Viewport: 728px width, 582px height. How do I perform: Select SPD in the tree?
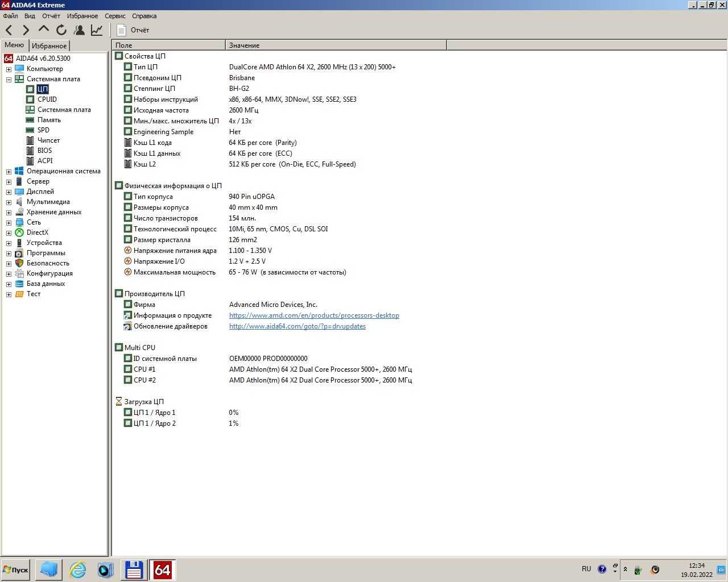pos(43,130)
